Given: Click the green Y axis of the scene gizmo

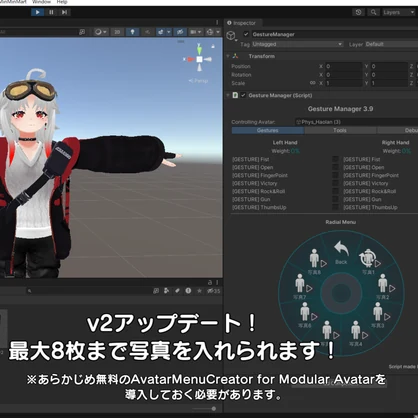Looking at the screenshot, I should click(x=199, y=49).
